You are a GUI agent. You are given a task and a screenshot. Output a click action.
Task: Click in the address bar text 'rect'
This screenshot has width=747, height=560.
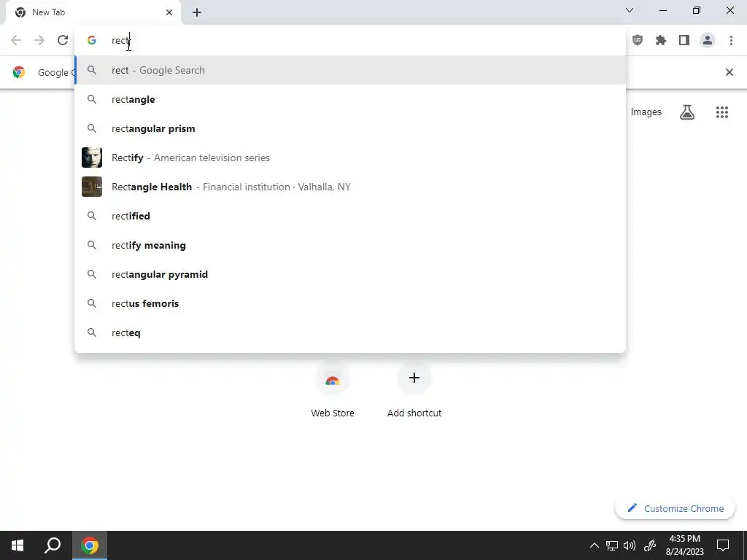pos(120,41)
